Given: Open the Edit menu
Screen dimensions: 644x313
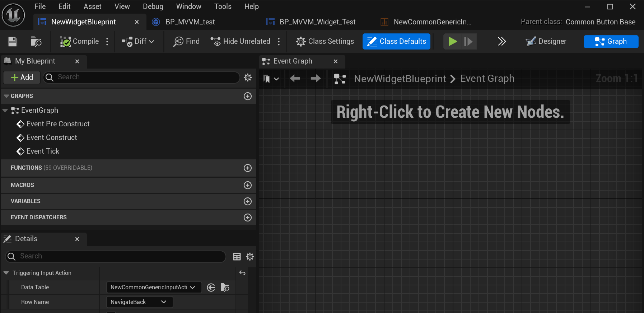Looking at the screenshot, I should tap(65, 6).
